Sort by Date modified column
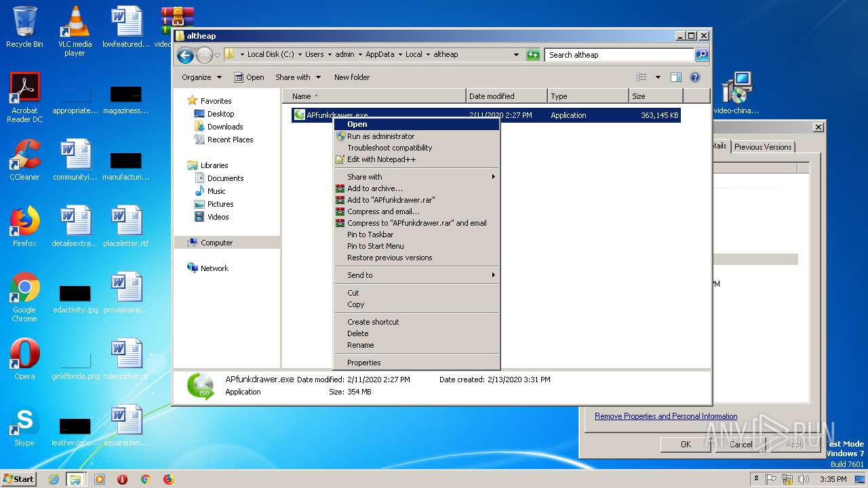Screen dimensions: 868x488 506,96
